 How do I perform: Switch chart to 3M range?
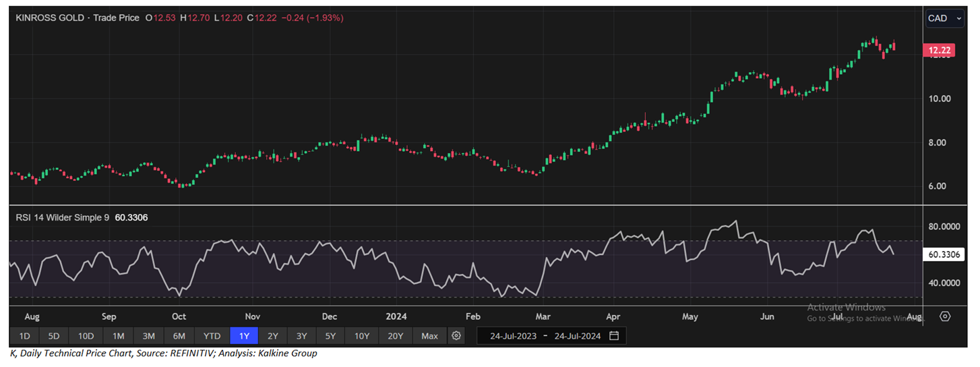[149, 336]
